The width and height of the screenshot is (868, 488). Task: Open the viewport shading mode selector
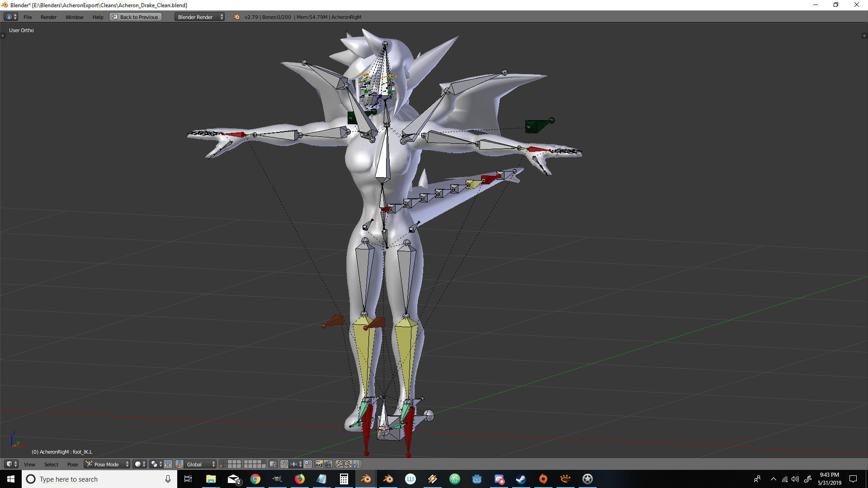pos(140,464)
